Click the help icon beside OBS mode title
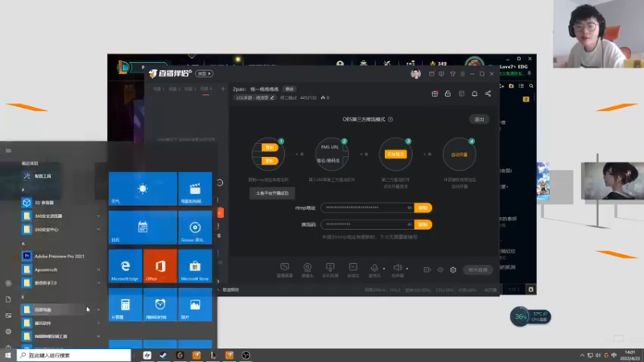 [x=390, y=119]
